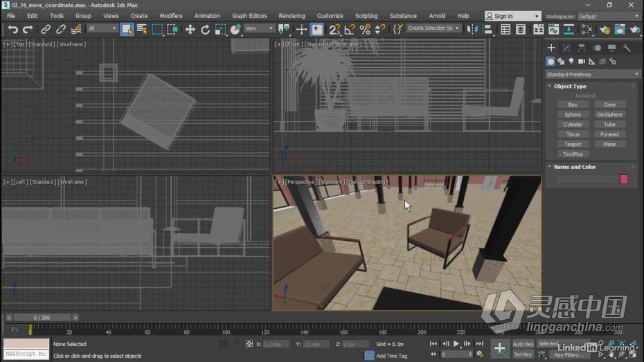Open the Modifiers menu
Screen dimensions: 644x362
pyautogui.click(x=171, y=16)
